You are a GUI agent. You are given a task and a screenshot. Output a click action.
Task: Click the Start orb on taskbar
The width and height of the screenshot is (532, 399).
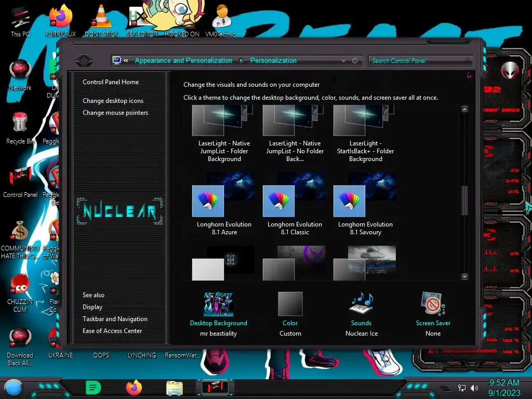[x=14, y=388]
